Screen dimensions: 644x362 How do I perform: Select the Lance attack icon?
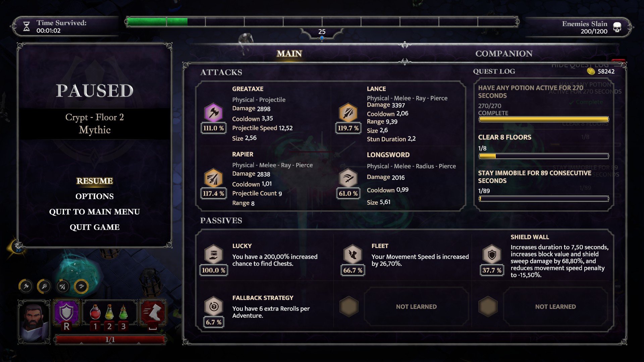pyautogui.click(x=348, y=113)
